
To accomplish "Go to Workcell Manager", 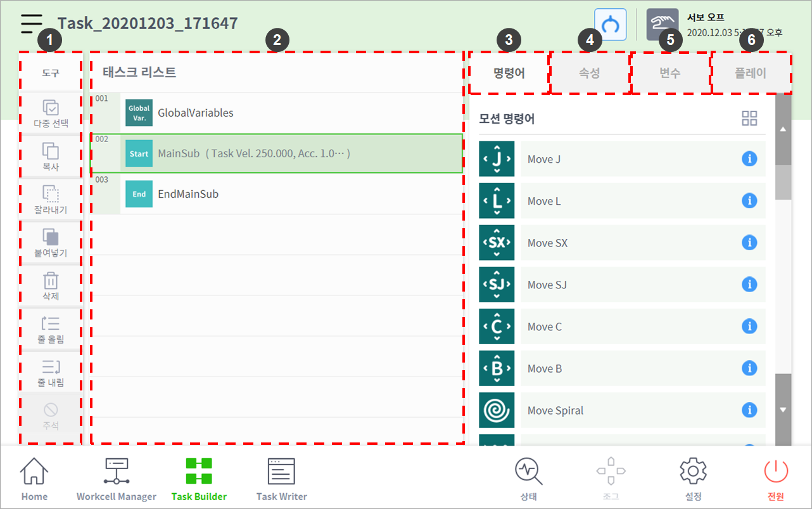I will point(117,479).
